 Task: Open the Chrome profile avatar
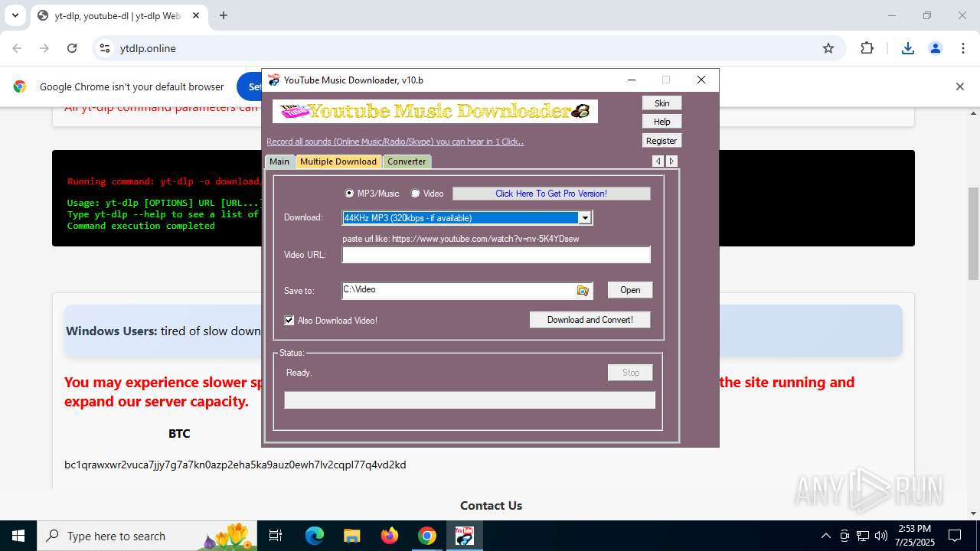pyautogui.click(x=936, y=48)
